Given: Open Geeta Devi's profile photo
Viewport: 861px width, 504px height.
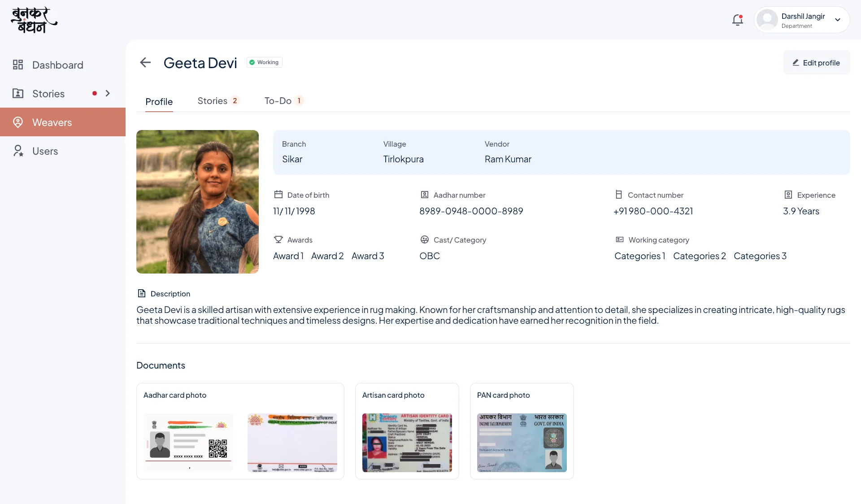Looking at the screenshot, I should 197,202.
